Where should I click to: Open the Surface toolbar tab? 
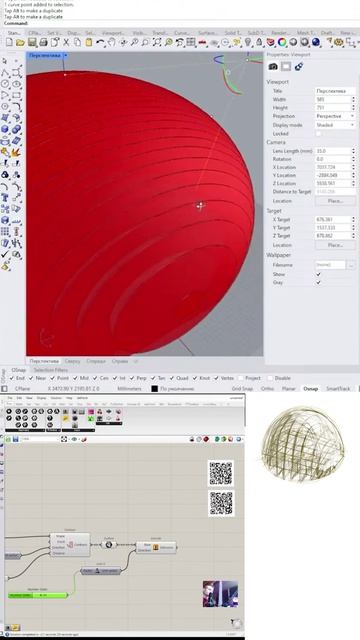208,33
